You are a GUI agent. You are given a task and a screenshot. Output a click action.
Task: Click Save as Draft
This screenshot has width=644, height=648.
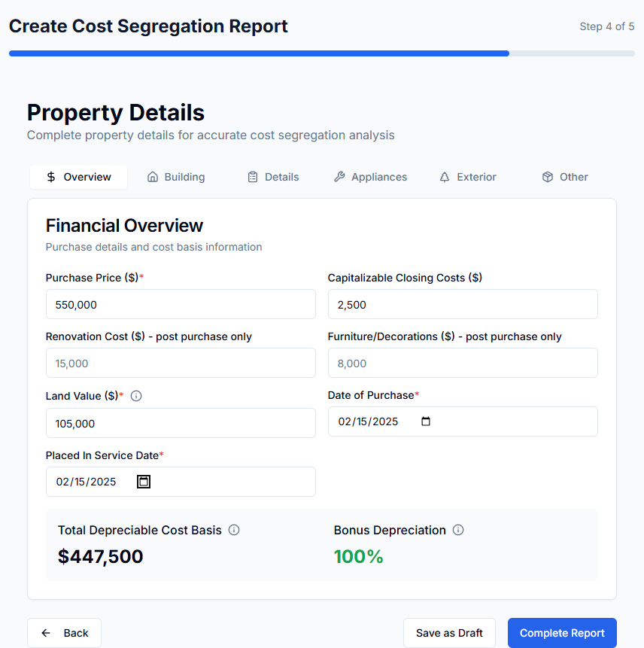(449, 633)
